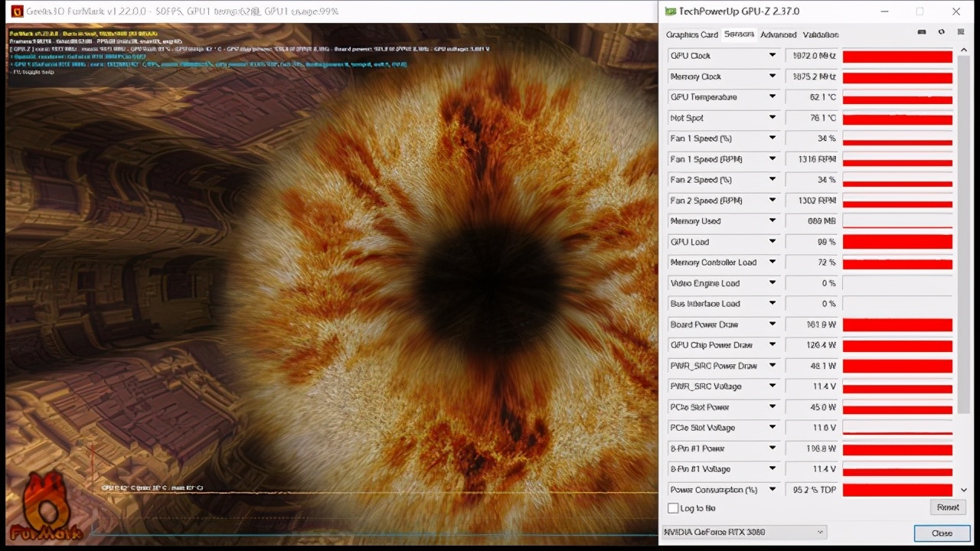Expand the 8-Pin #1 Power dropdown

point(773,448)
